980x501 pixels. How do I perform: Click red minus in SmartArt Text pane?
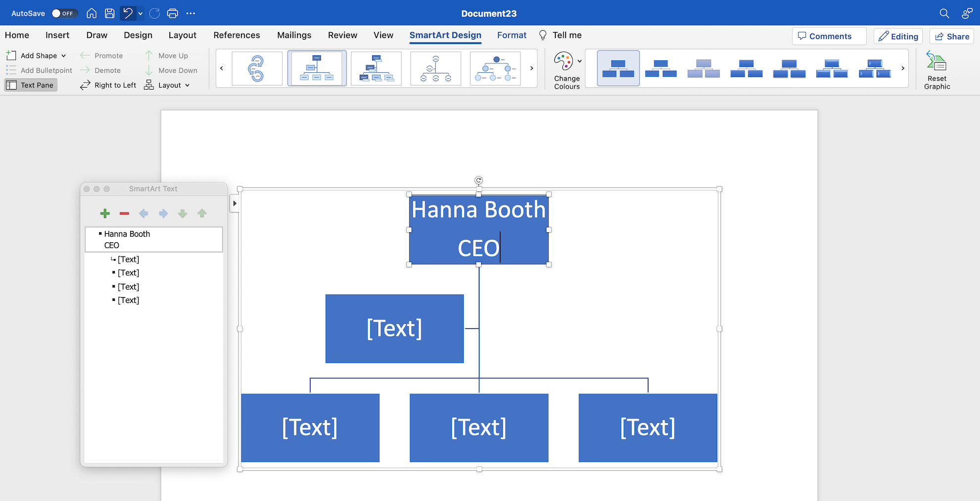[124, 213]
